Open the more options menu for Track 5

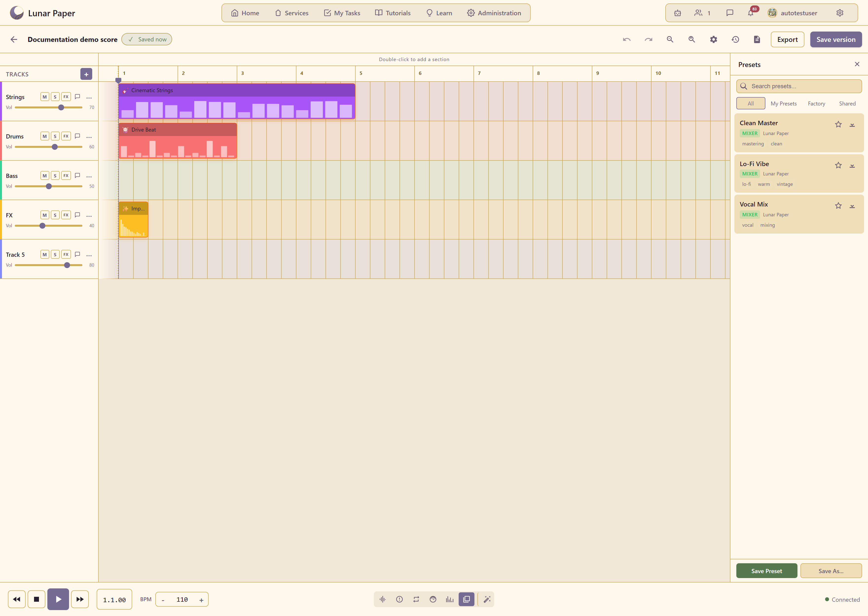click(89, 255)
